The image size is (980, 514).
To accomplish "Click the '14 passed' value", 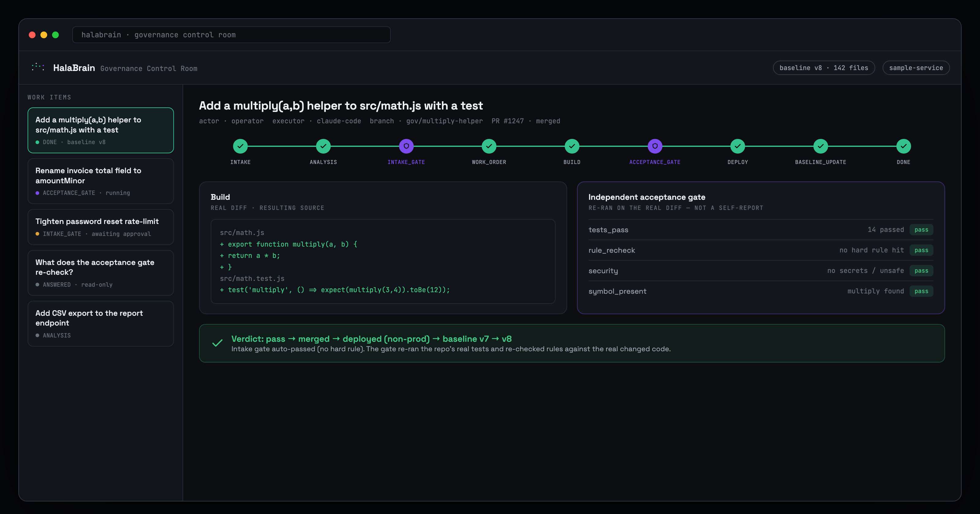I will pos(885,230).
